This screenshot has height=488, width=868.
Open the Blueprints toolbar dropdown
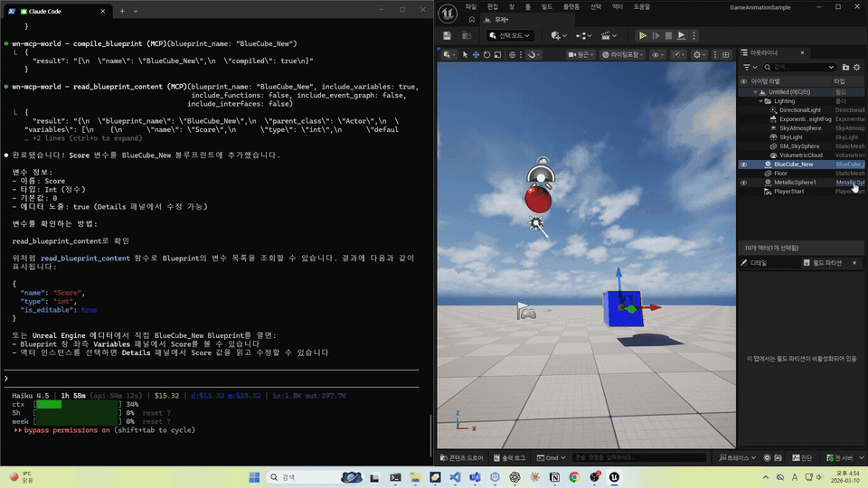click(583, 35)
